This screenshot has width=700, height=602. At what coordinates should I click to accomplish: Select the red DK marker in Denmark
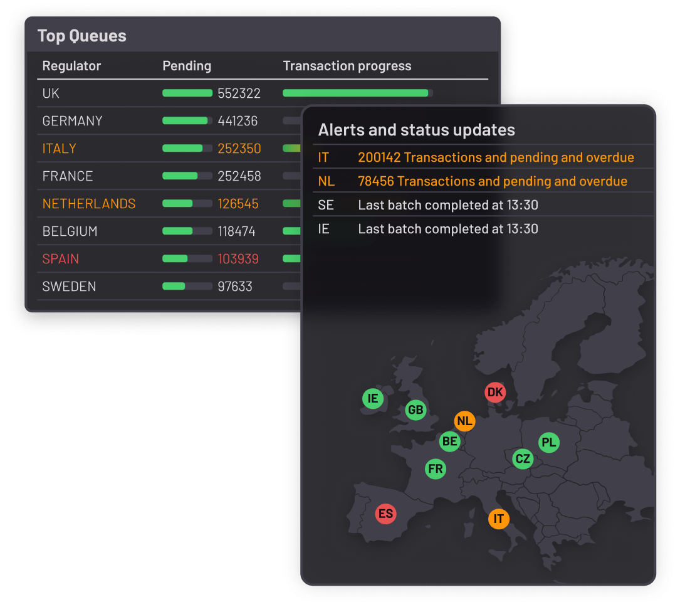coord(495,392)
